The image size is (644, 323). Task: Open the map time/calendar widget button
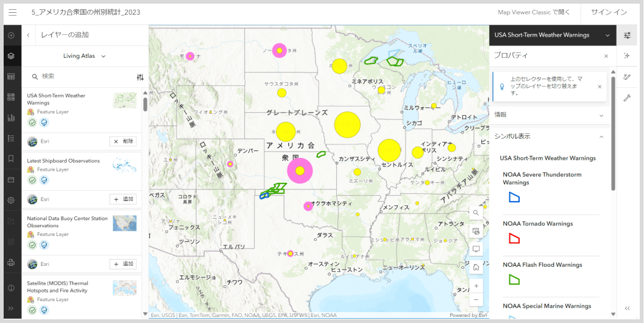[476, 231]
